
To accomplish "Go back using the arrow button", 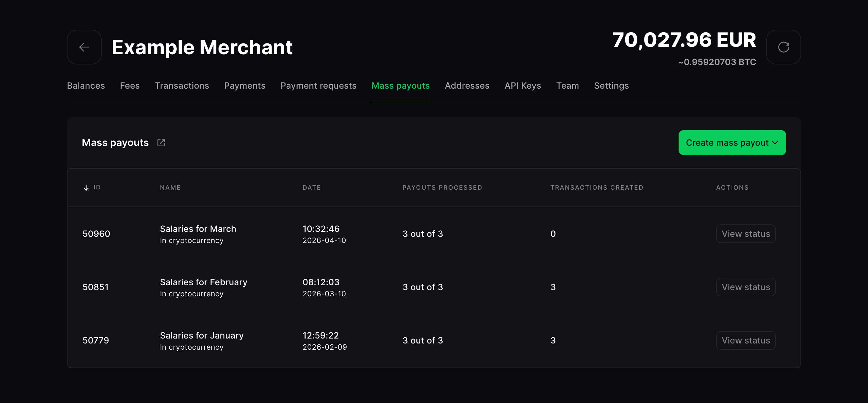I will coord(84,47).
